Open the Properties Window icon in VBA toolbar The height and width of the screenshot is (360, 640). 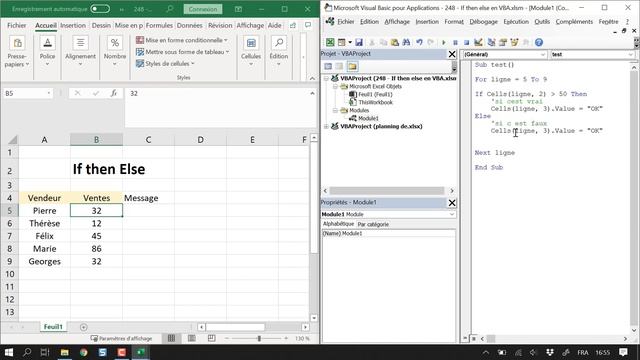[503, 42]
